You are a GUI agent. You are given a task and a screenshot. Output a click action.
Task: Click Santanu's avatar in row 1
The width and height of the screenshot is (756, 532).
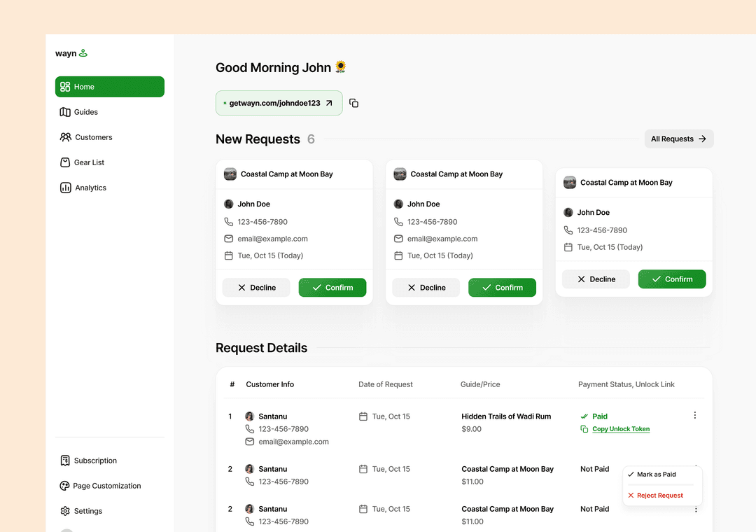pyautogui.click(x=249, y=416)
